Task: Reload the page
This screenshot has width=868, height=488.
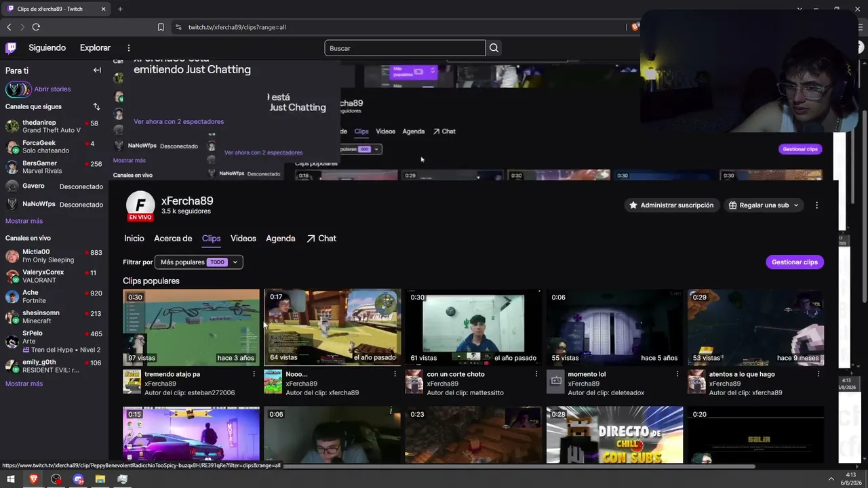Action: coord(36,27)
